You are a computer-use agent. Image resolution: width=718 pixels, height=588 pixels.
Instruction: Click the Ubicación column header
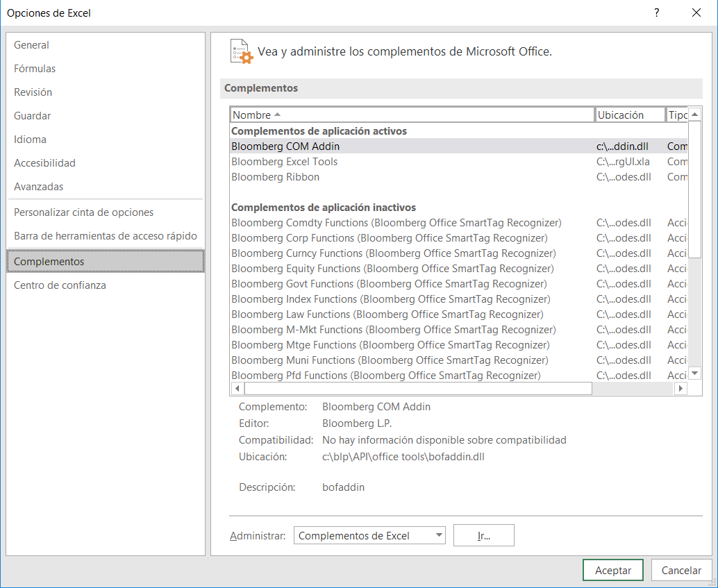[630, 115]
